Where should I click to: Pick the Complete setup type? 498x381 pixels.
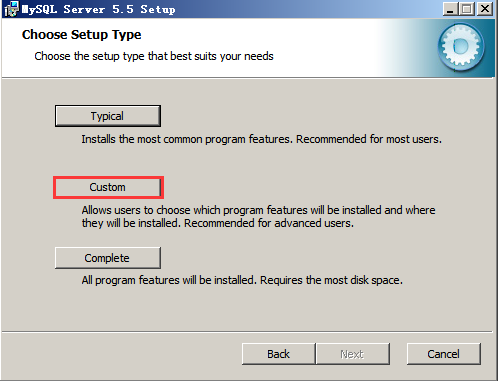pyautogui.click(x=108, y=258)
